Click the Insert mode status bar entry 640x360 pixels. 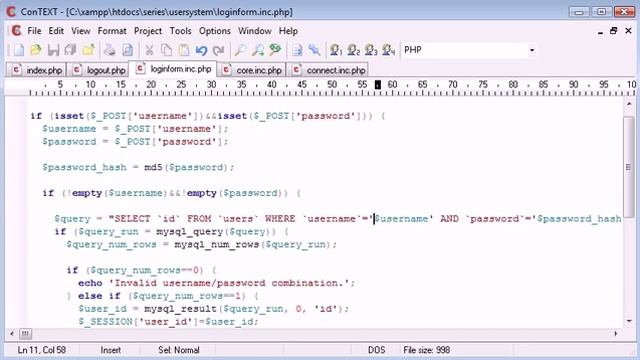tap(110, 350)
